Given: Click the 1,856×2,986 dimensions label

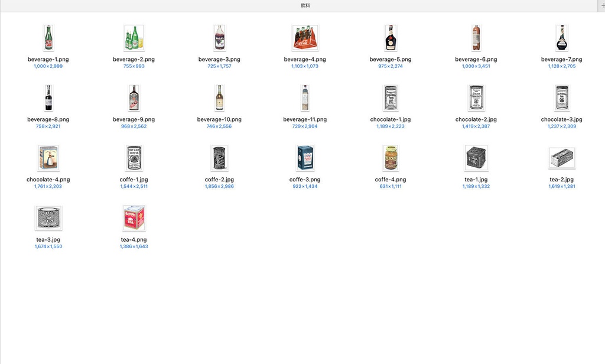Looking at the screenshot, I should (x=220, y=187).
